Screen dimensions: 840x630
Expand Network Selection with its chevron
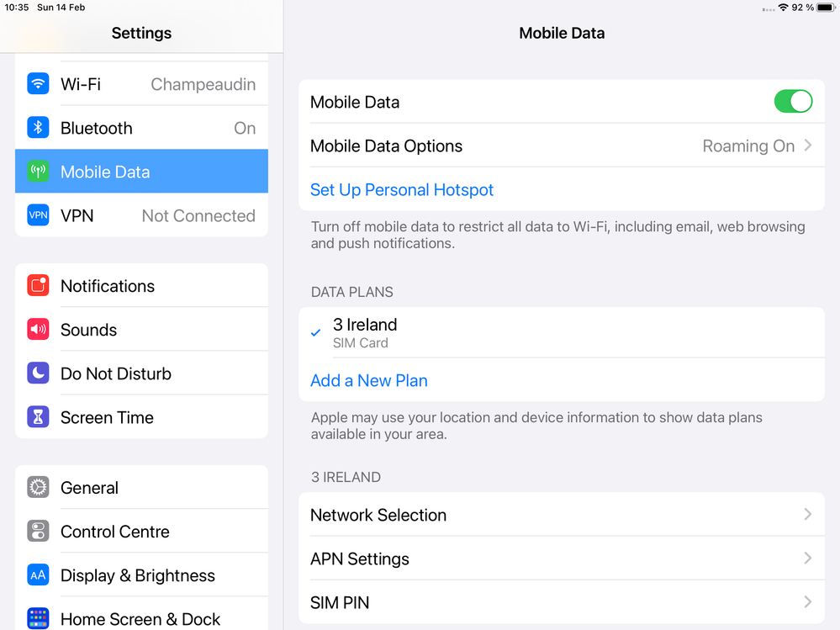coord(807,515)
